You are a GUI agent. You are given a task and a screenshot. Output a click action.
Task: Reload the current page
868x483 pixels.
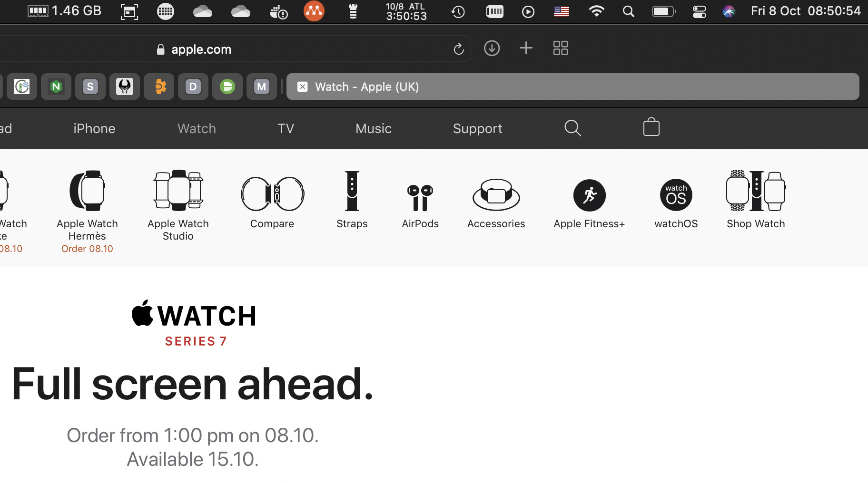pos(458,48)
